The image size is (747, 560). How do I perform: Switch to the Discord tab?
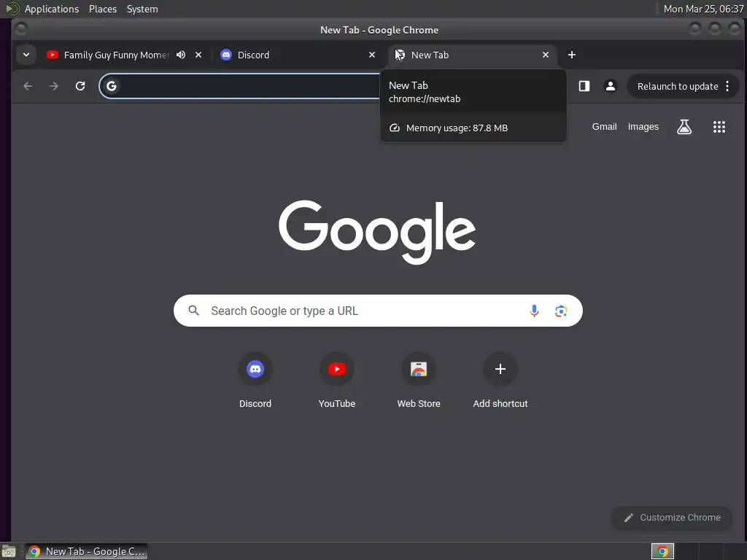[298, 55]
